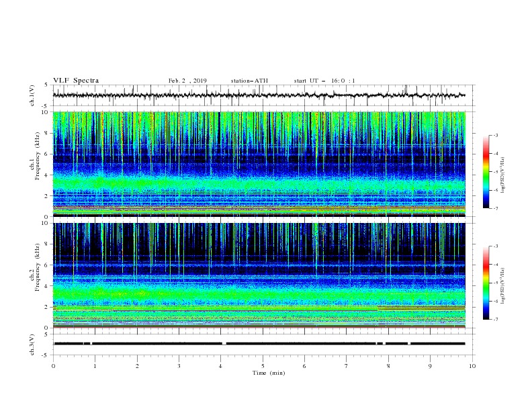Click the 2 kHz tick on ch.2 axis

[x=47, y=307]
